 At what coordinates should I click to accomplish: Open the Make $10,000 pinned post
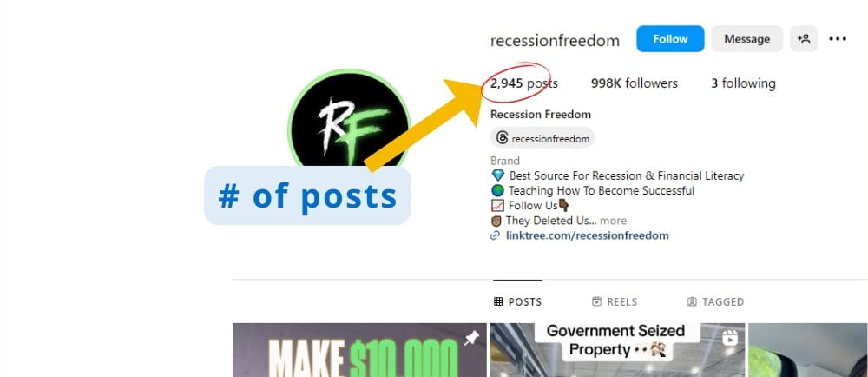coord(359,350)
